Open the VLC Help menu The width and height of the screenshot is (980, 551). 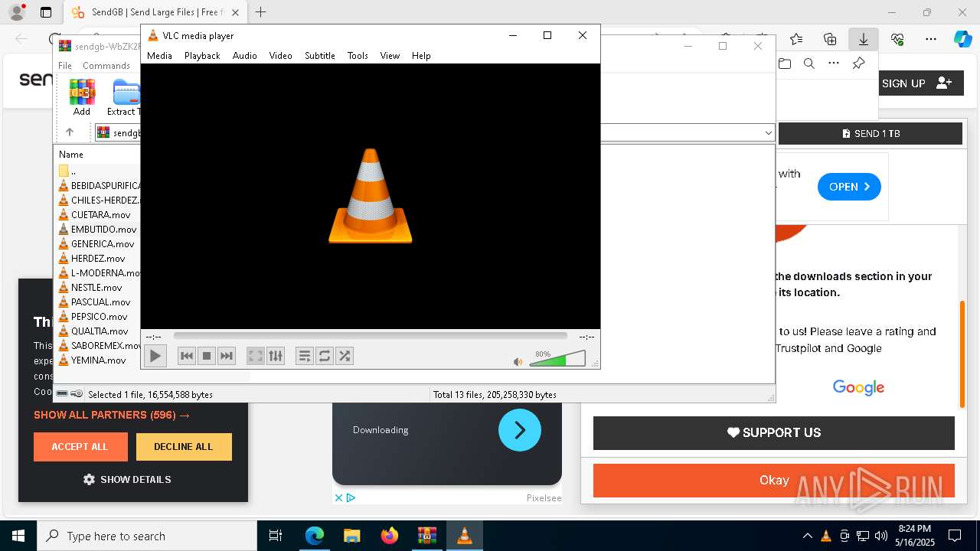coord(421,56)
